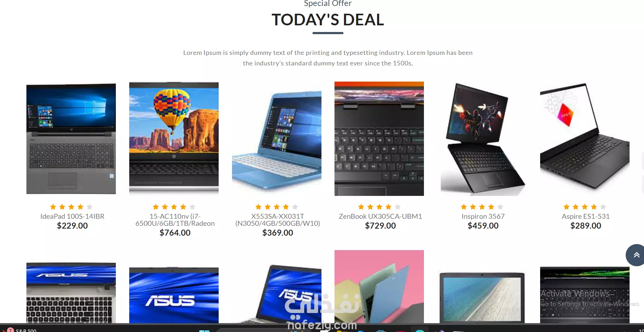
Task: Open the hot air balloon HP laptop image
Action: (174, 139)
